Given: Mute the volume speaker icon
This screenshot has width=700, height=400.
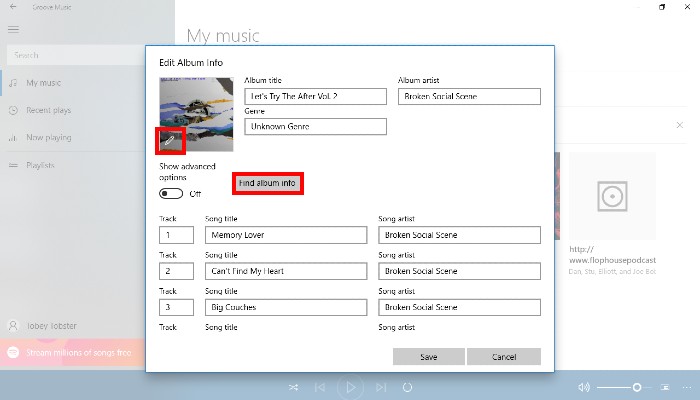Looking at the screenshot, I should pos(584,387).
